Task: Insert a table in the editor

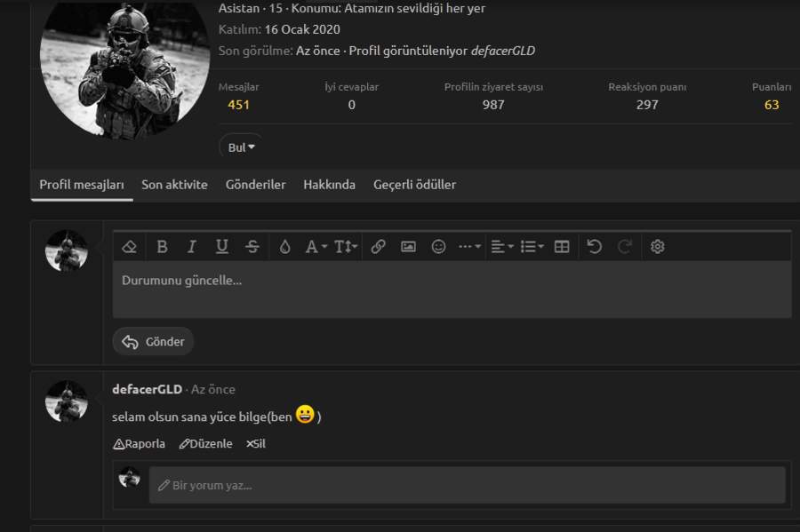Action: [x=562, y=247]
